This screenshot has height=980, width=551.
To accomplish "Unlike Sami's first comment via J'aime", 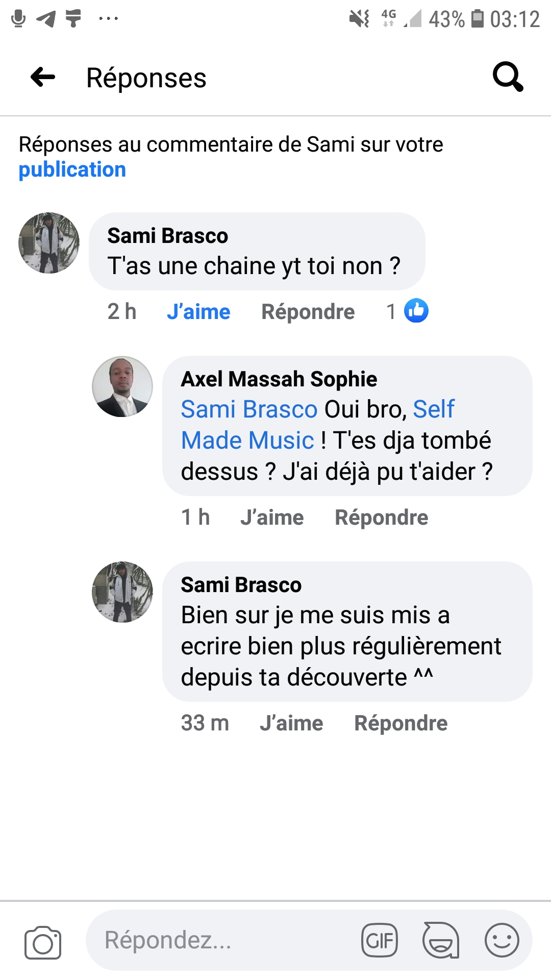I will click(198, 312).
